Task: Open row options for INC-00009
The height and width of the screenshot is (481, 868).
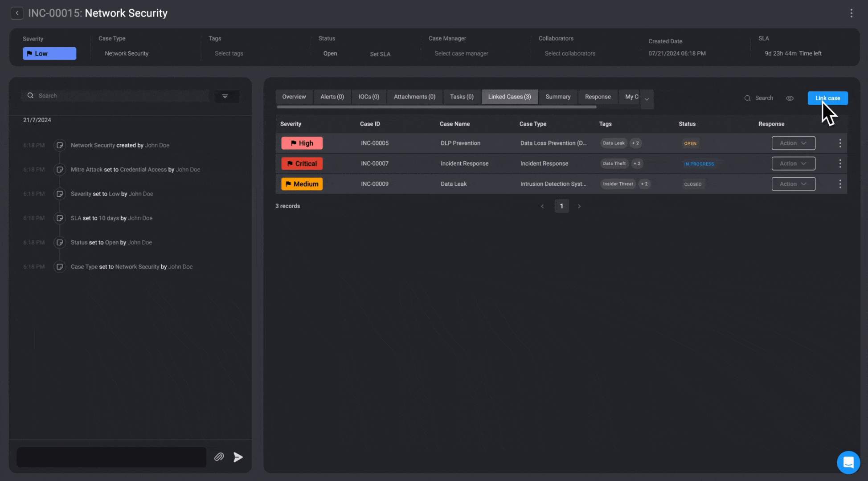Action: coord(840,184)
